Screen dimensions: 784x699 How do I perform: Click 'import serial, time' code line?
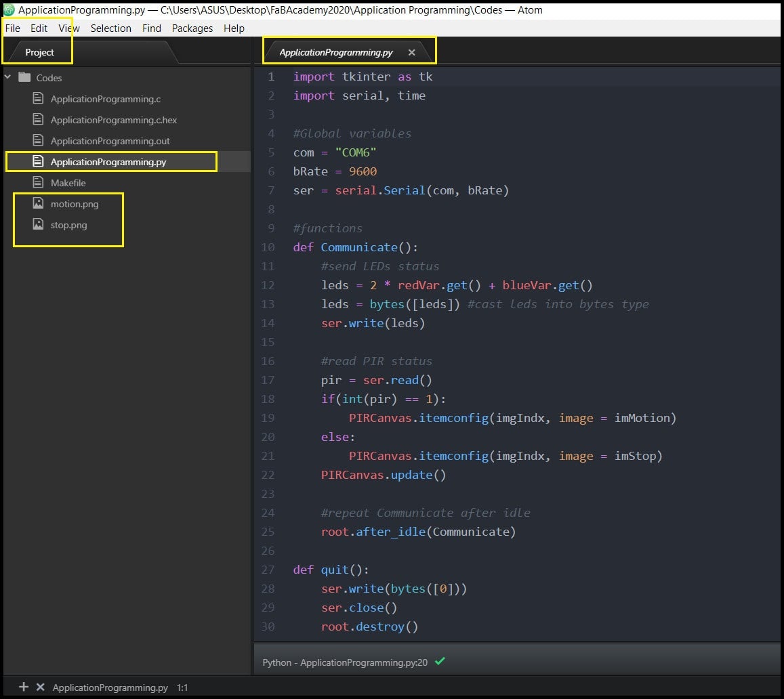359,96
